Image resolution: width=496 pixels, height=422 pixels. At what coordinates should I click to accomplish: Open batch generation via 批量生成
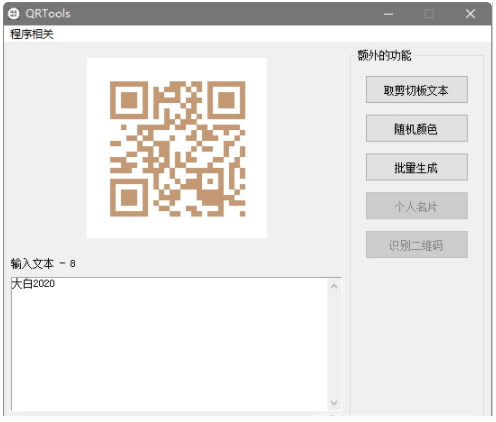pos(417,167)
